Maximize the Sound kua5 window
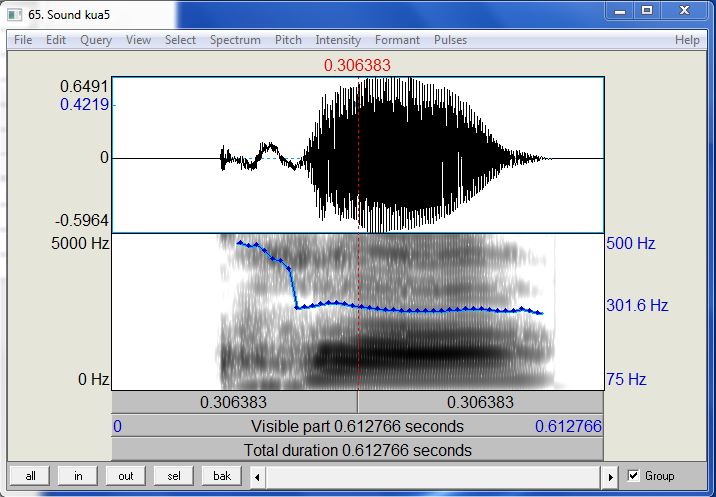Screen dimensions: 716x497 (647, 11)
